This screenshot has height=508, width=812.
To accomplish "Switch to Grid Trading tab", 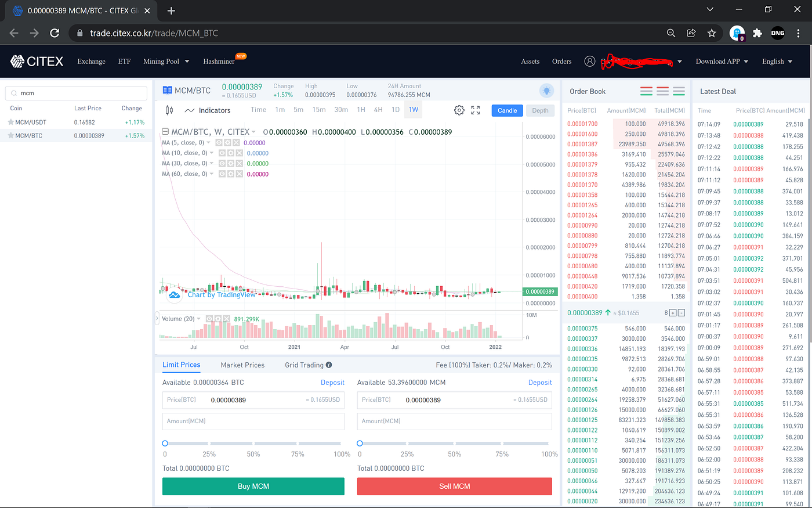I will click(304, 365).
